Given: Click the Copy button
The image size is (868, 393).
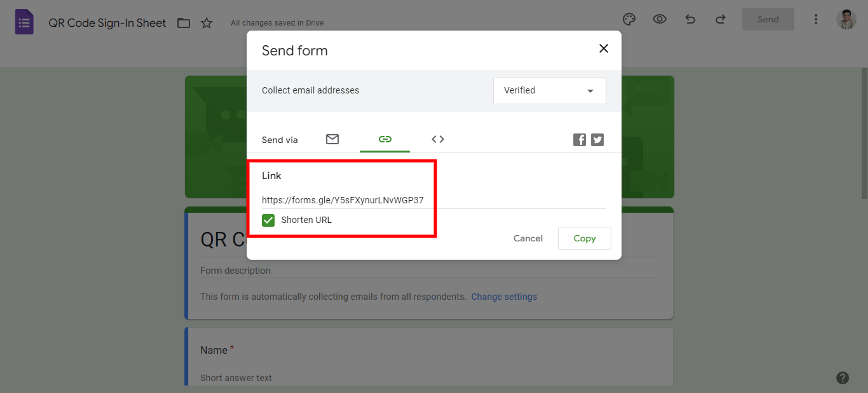Looking at the screenshot, I should click(x=584, y=238).
